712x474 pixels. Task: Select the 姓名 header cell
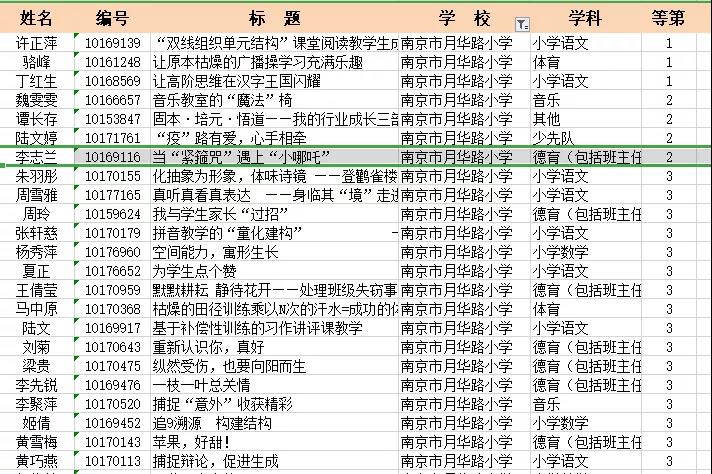tap(36, 19)
